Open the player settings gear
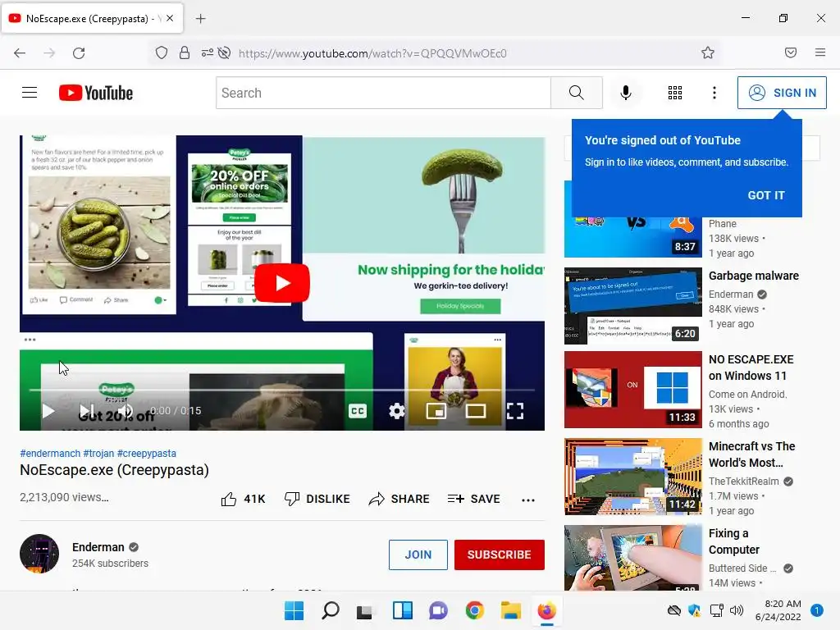Image resolution: width=840 pixels, height=630 pixels. coord(396,411)
